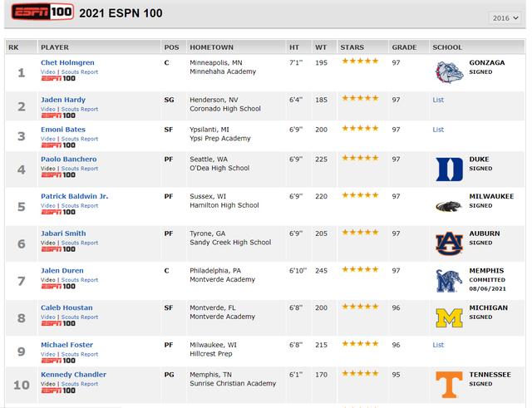The width and height of the screenshot is (532, 408).
Task: Click the Memphis Tigers logo
Action: tap(449, 281)
